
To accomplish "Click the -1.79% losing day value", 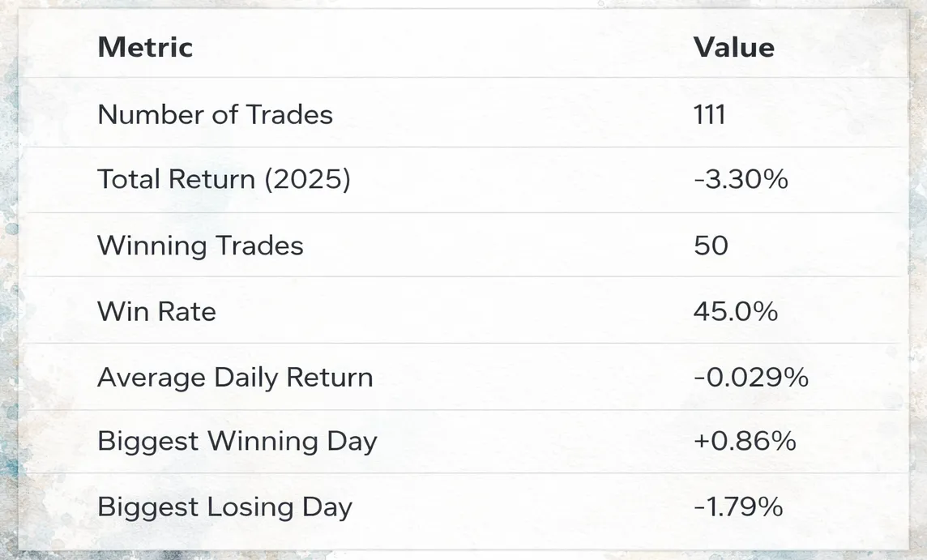I will (738, 507).
